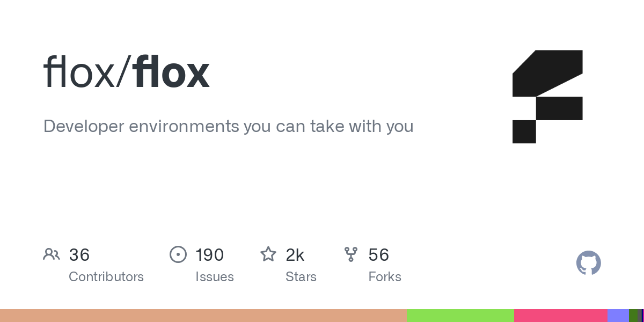Click the 2k stars count
Screen dimensions: 644x322
295,255
